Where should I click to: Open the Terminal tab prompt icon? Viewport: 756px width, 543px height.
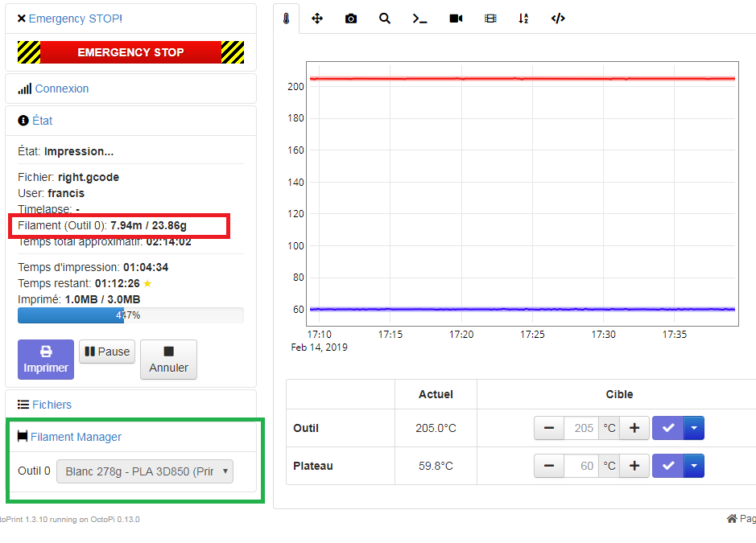[x=419, y=19]
